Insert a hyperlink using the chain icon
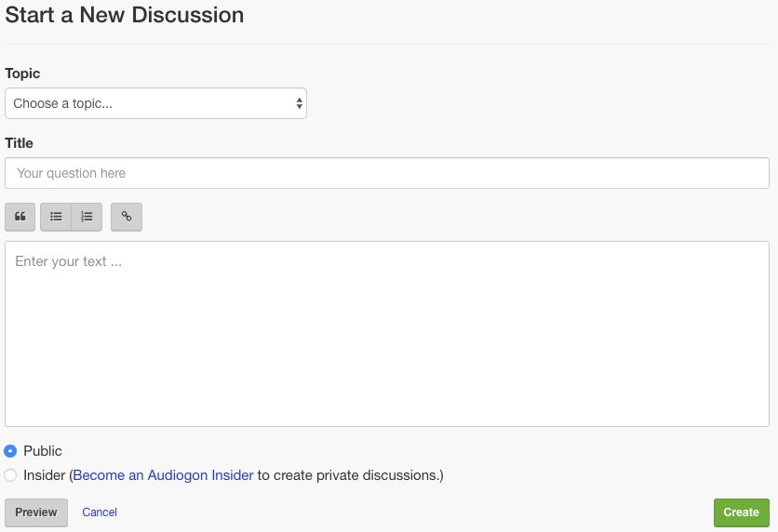This screenshot has height=532, width=778. tap(127, 217)
